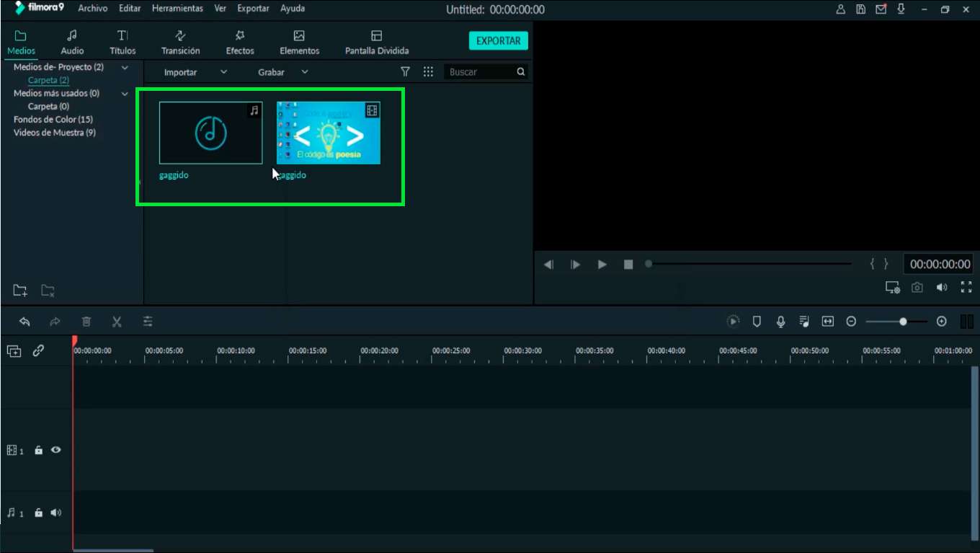Open the audio mixer icon
Screen dimensions: 980x553
click(x=804, y=322)
